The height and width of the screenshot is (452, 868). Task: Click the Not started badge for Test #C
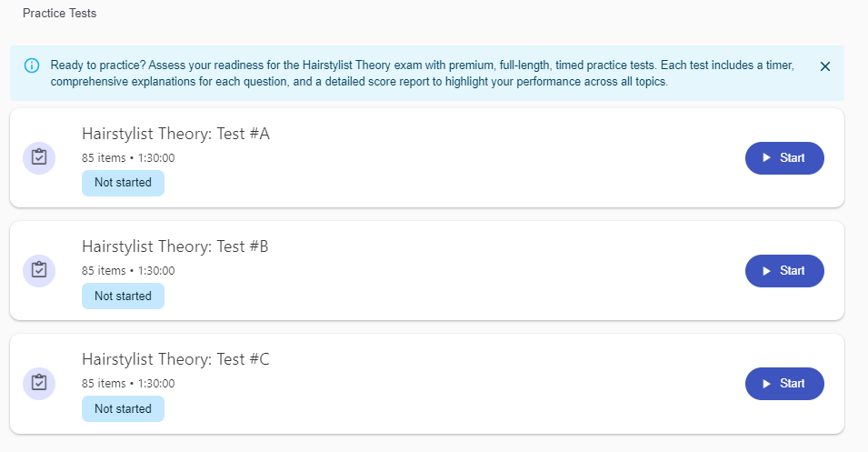click(x=123, y=408)
